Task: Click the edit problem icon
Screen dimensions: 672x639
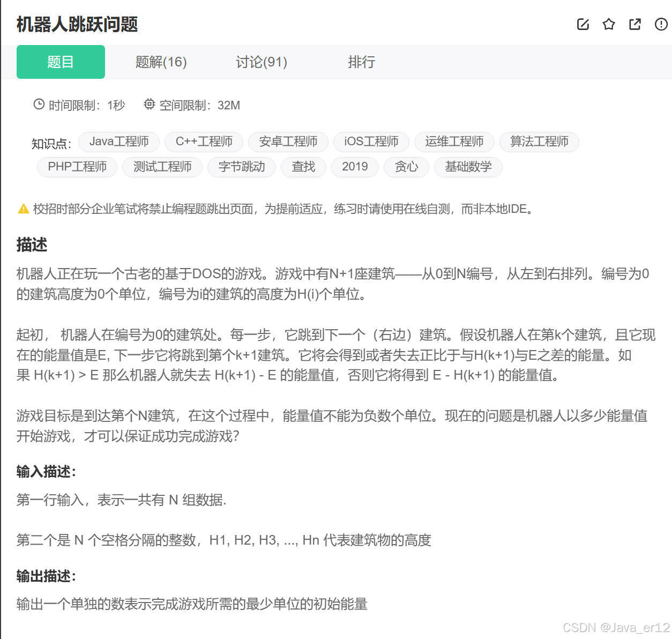Action: pyautogui.click(x=583, y=24)
